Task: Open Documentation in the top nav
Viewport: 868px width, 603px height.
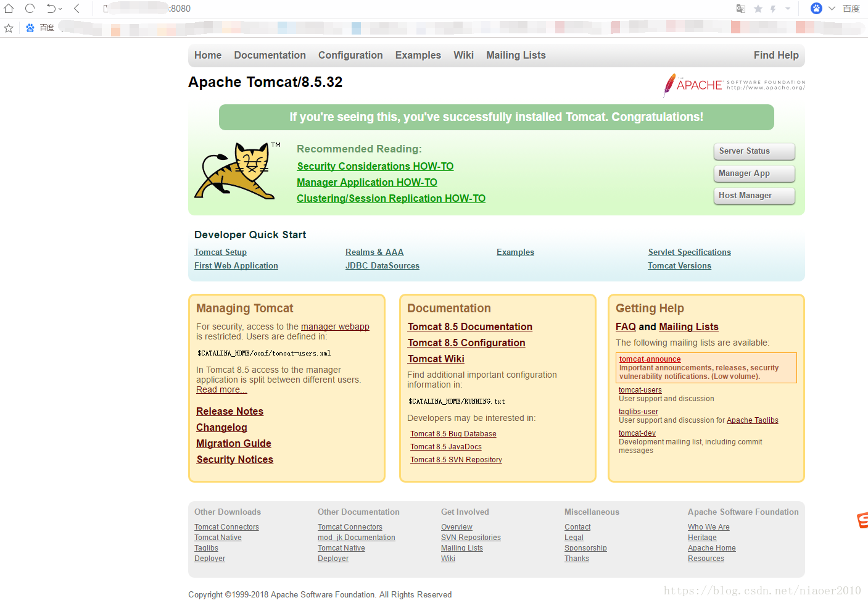Action: 270,55
